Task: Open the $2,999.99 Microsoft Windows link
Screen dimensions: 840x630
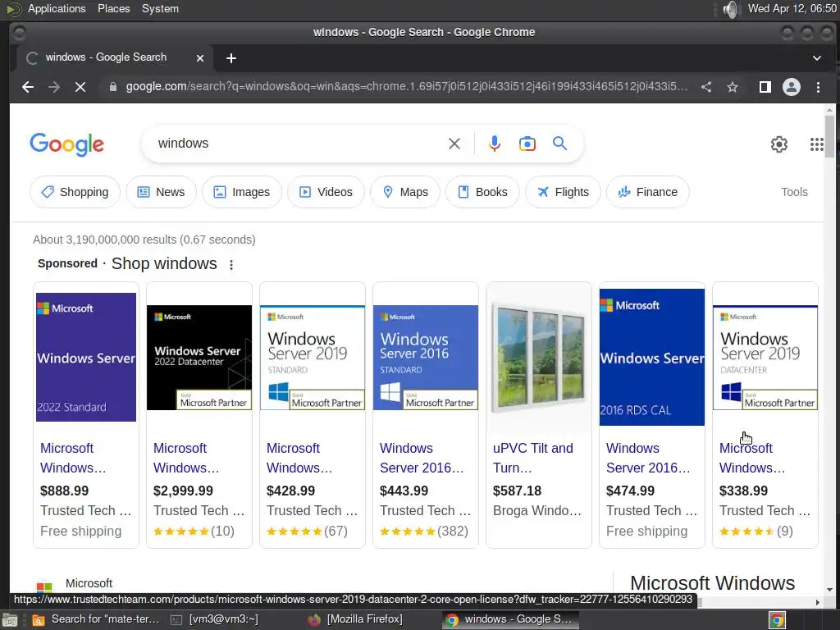Action: (186, 458)
